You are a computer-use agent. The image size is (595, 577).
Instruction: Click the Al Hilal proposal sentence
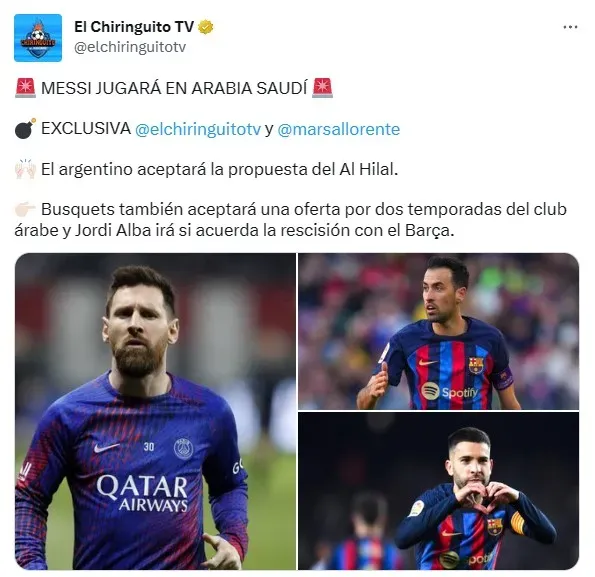219,169
